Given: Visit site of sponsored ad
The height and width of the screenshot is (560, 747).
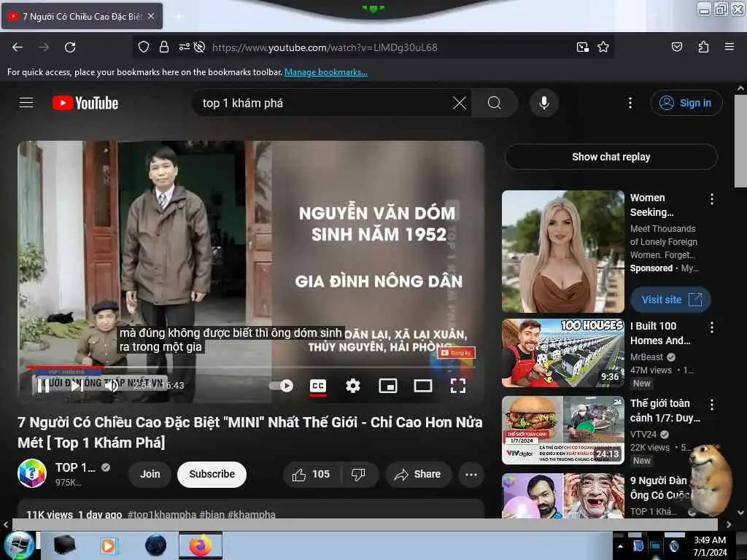Looking at the screenshot, I should point(670,300).
